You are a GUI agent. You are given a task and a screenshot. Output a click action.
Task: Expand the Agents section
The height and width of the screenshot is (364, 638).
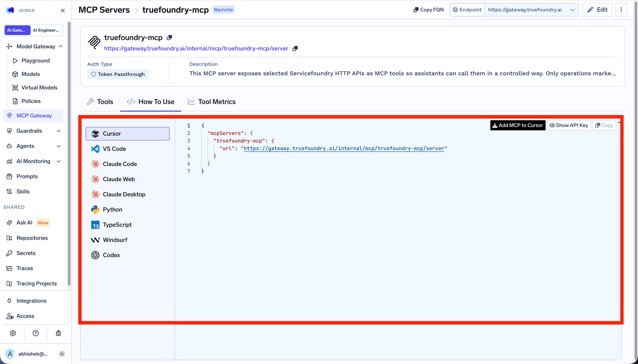click(x=58, y=146)
